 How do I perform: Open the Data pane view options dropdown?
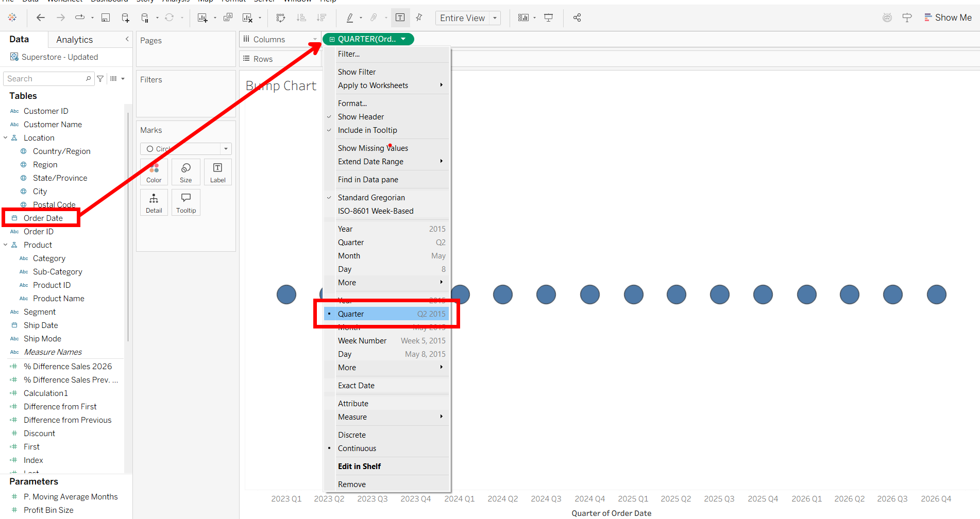tap(117, 79)
